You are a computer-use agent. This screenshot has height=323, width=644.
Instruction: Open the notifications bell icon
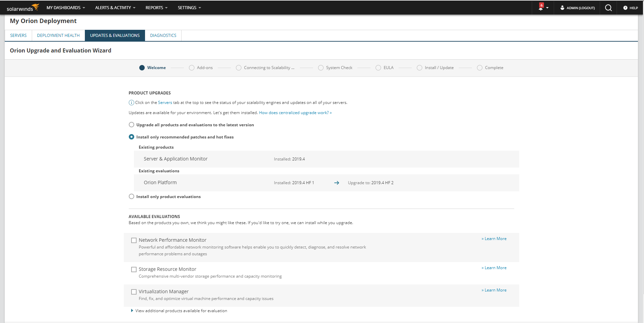541,8
